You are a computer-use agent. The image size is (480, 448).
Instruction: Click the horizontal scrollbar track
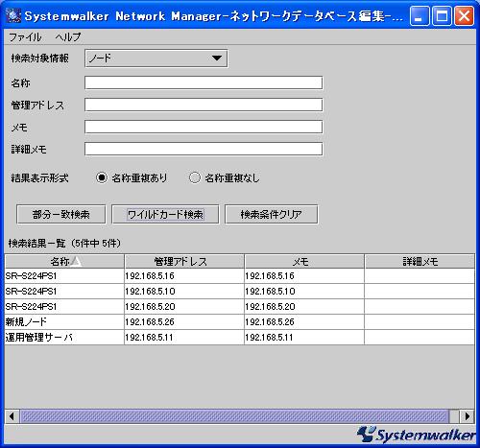point(234,416)
